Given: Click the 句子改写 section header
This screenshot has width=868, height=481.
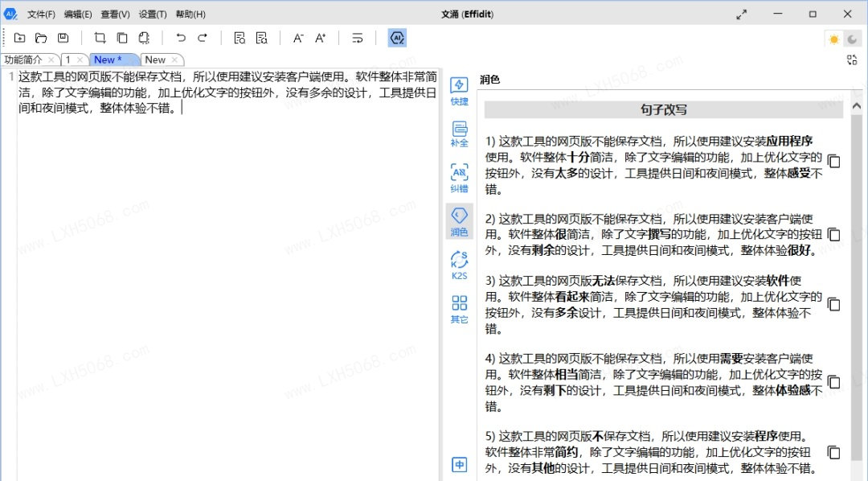Looking at the screenshot, I should (x=663, y=109).
